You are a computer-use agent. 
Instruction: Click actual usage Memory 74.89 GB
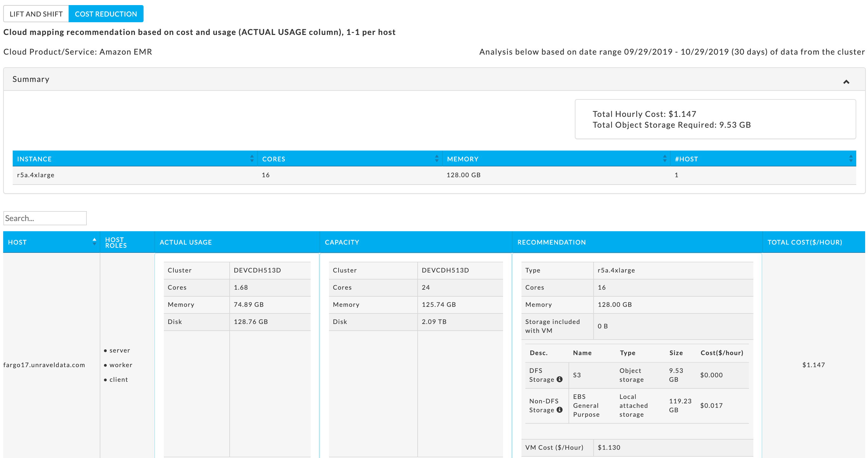[x=249, y=304]
